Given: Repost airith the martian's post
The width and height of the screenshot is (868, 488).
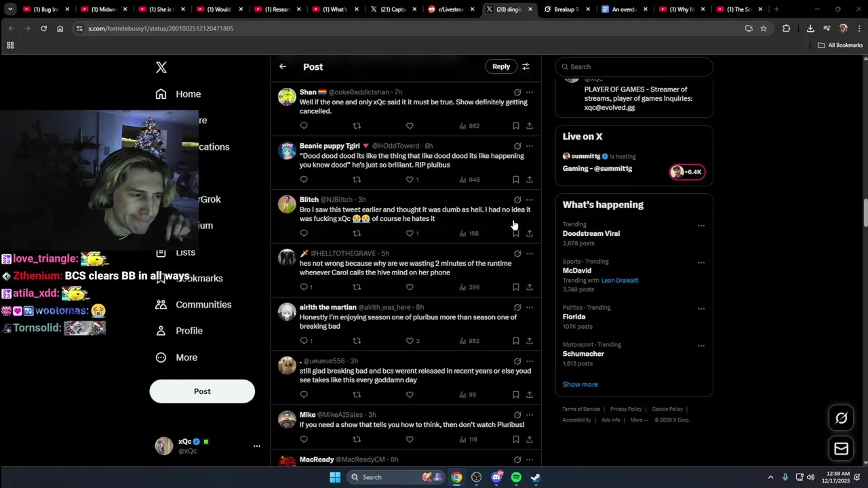Looking at the screenshot, I should point(357,341).
